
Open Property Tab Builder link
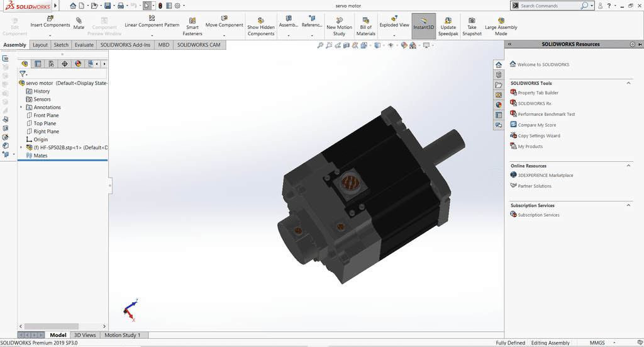(538, 93)
